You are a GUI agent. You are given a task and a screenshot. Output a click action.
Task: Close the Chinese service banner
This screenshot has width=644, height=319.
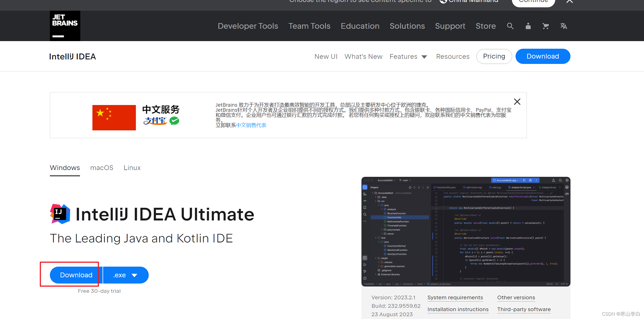[517, 102]
